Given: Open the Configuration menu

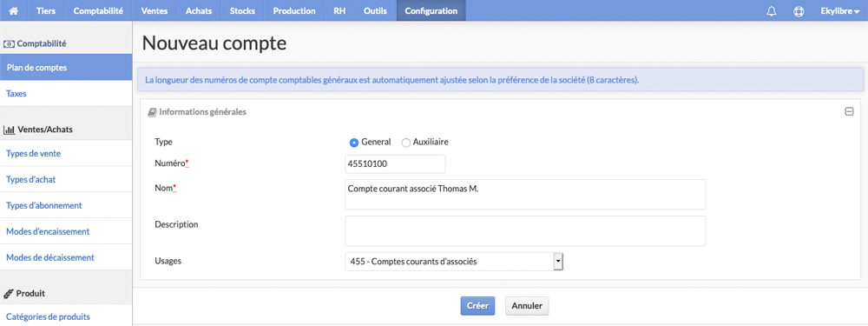Looking at the screenshot, I should (x=431, y=10).
